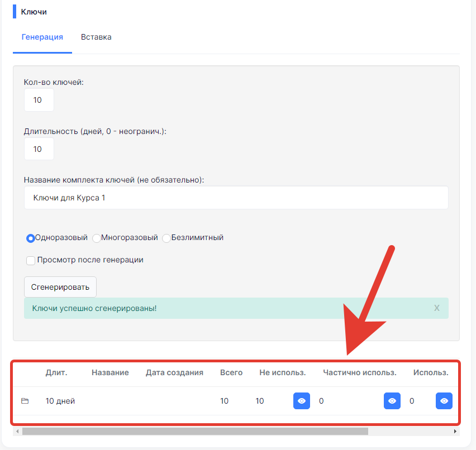View used keys with the last eye icon

click(444, 401)
